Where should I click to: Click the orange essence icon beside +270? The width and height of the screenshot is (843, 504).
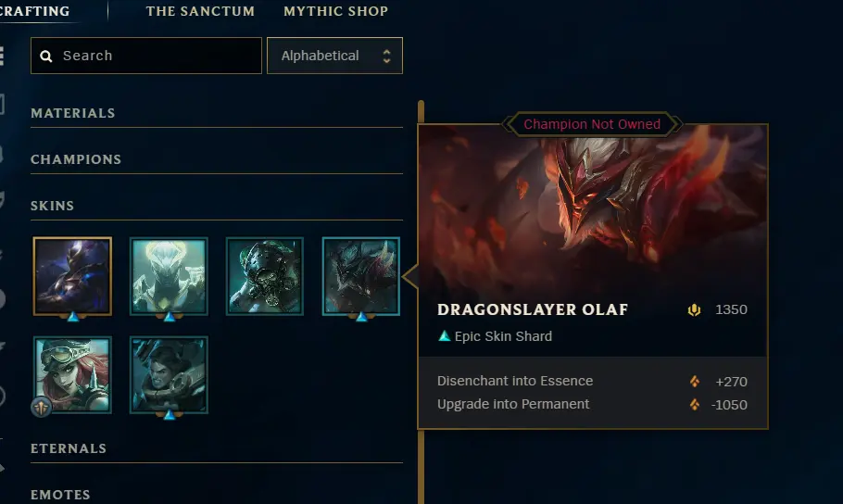[x=695, y=382]
